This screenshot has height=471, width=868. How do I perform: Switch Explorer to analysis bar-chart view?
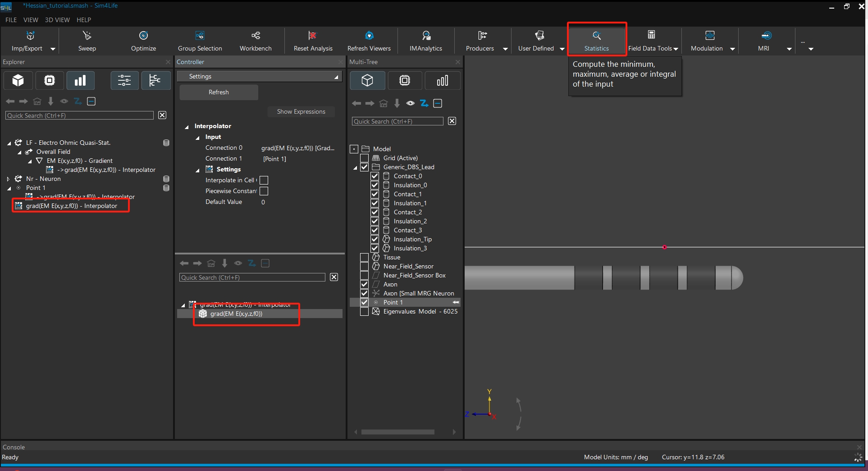80,81
